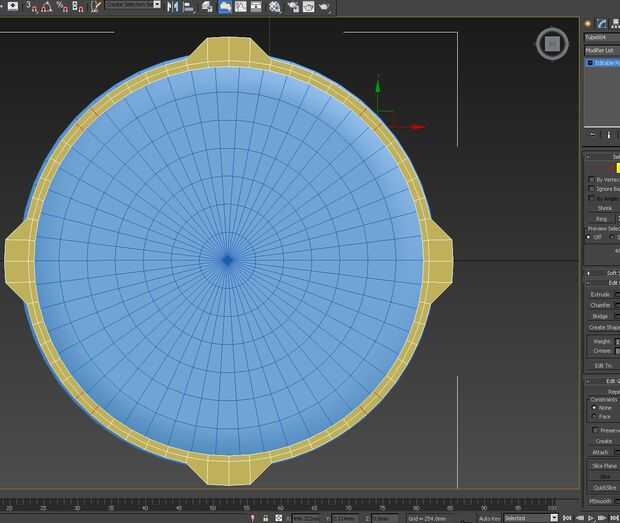Click the Extrude button

600,295
